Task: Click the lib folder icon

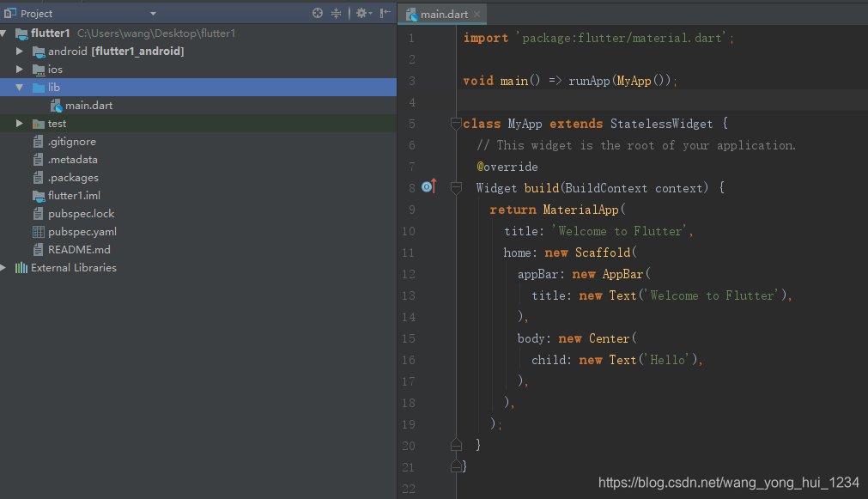Action: [39, 88]
